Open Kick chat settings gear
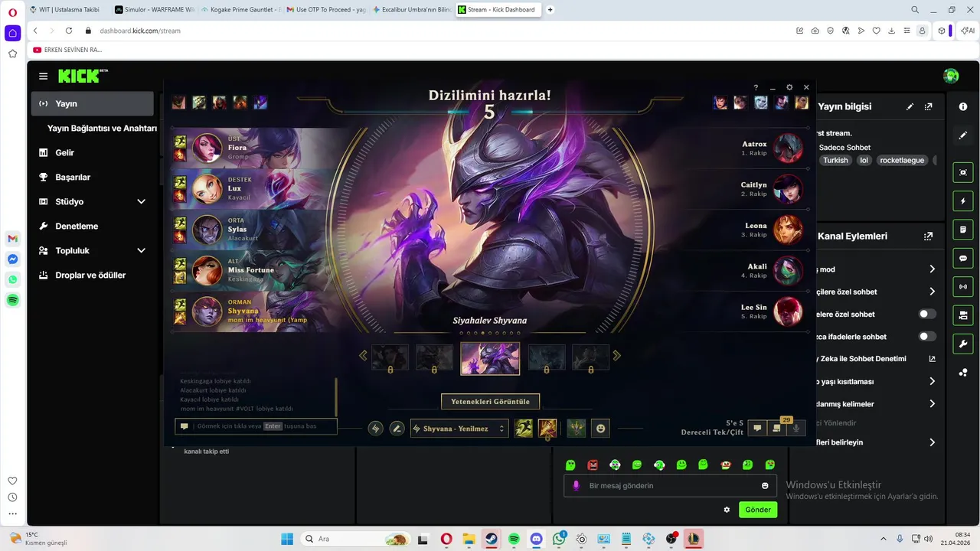The image size is (980, 551). coord(727,510)
